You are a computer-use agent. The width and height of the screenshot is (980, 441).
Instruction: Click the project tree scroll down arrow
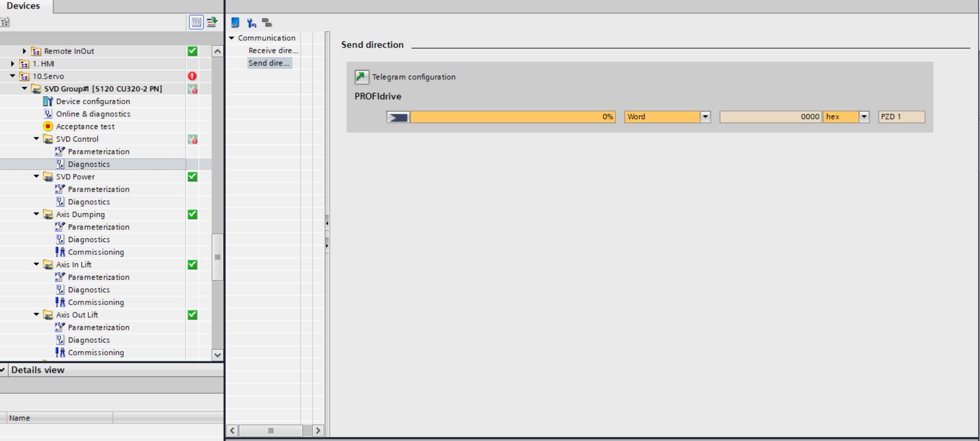217,355
